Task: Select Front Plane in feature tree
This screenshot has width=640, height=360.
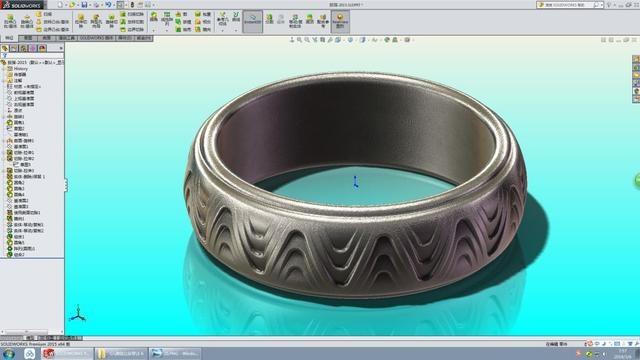Action: pyautogui.click(x=21, y=93)
